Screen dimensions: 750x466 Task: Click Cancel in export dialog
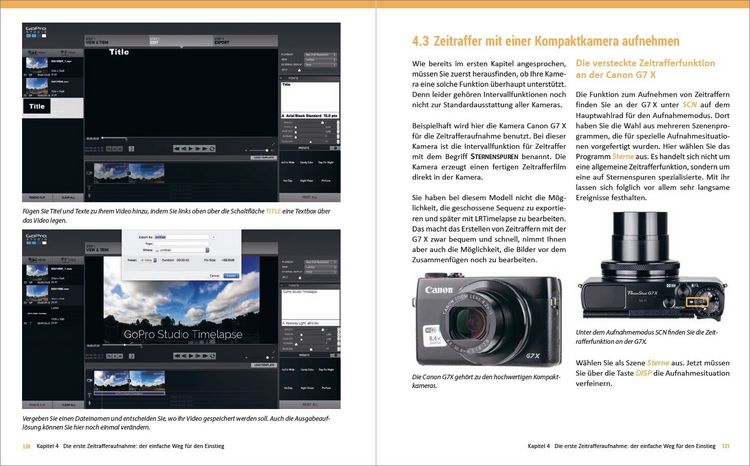coord(214,276)
